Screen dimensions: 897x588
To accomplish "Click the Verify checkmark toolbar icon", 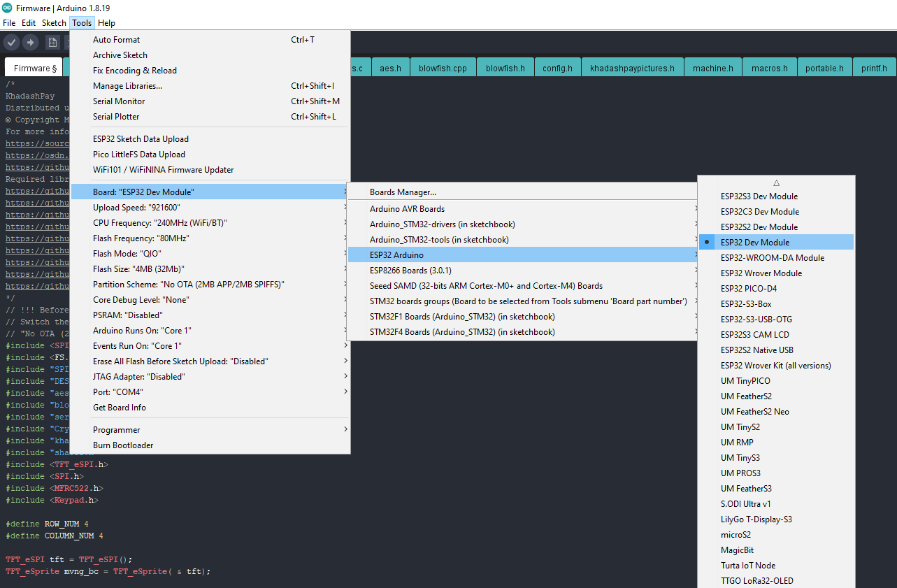I will pos(11,43).
